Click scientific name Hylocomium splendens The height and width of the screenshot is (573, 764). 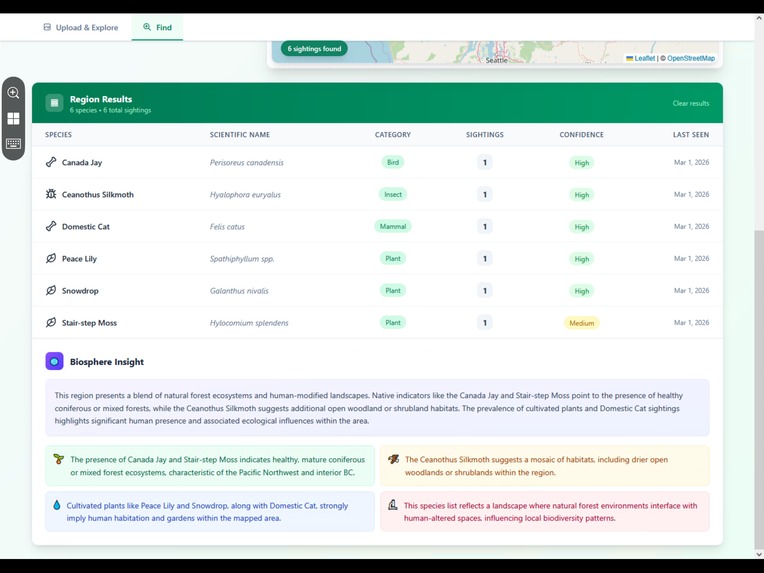pyautogui.click(x=249, y=323)
